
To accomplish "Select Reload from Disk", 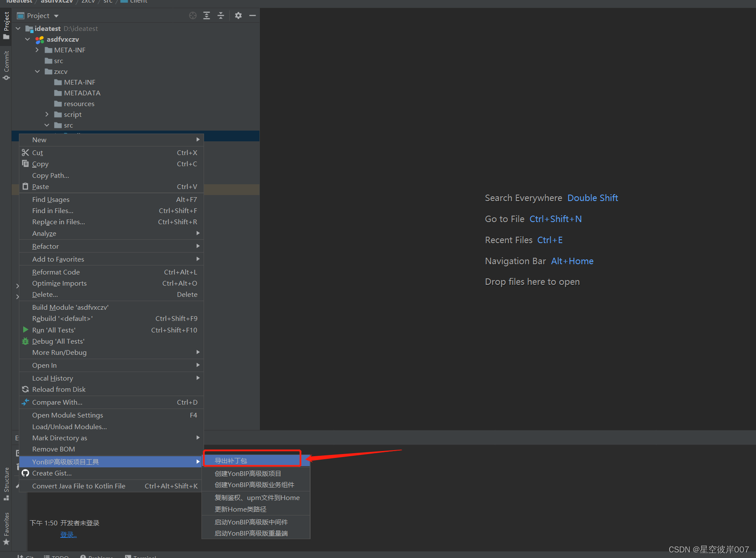I will click(111, 389).
